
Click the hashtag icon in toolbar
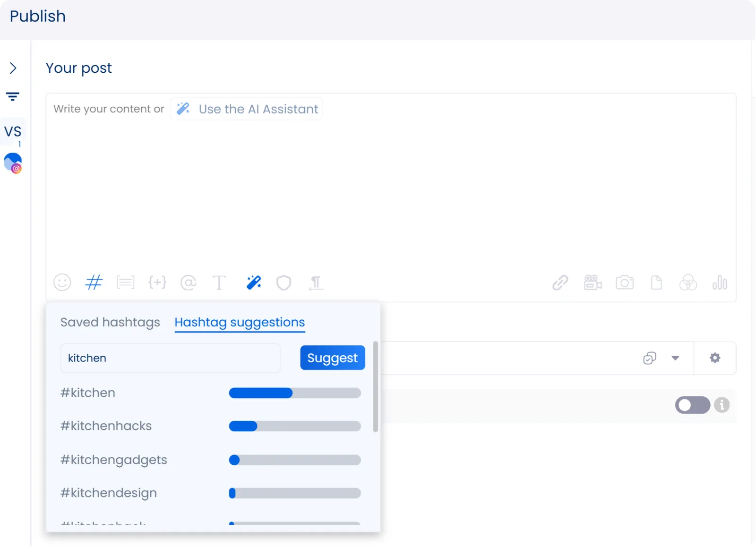94,282
